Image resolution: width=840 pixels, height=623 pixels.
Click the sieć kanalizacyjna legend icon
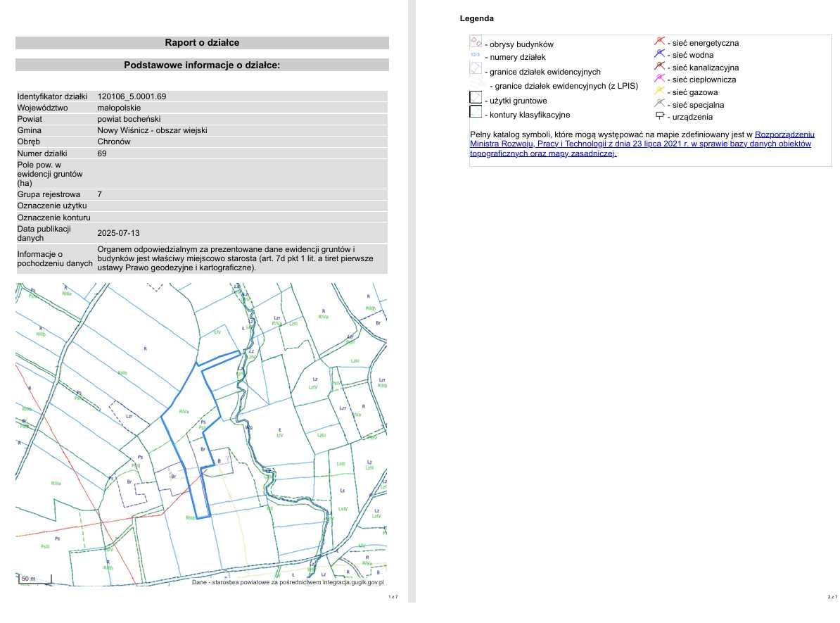tap(659, 66)
